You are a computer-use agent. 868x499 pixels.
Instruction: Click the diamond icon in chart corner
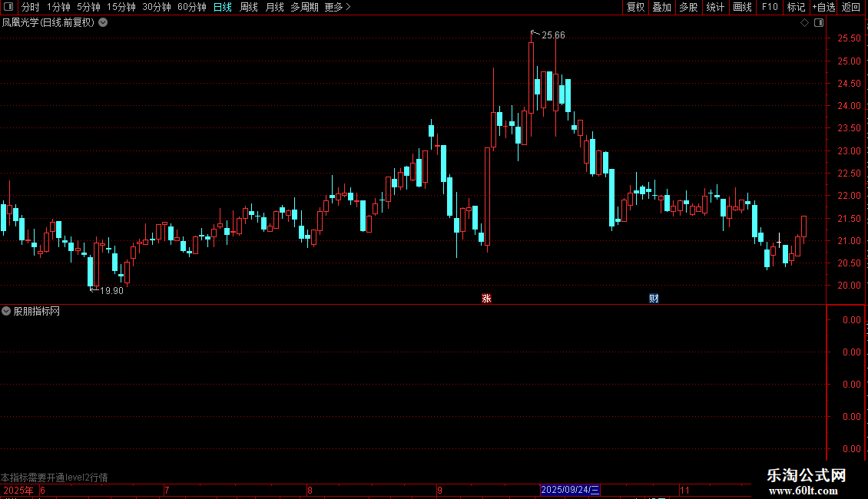(x=805, y=23)
